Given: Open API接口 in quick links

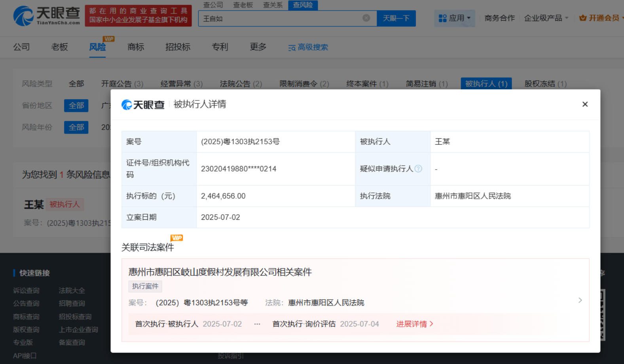Looking at the screenshot, I should (25, 356).
